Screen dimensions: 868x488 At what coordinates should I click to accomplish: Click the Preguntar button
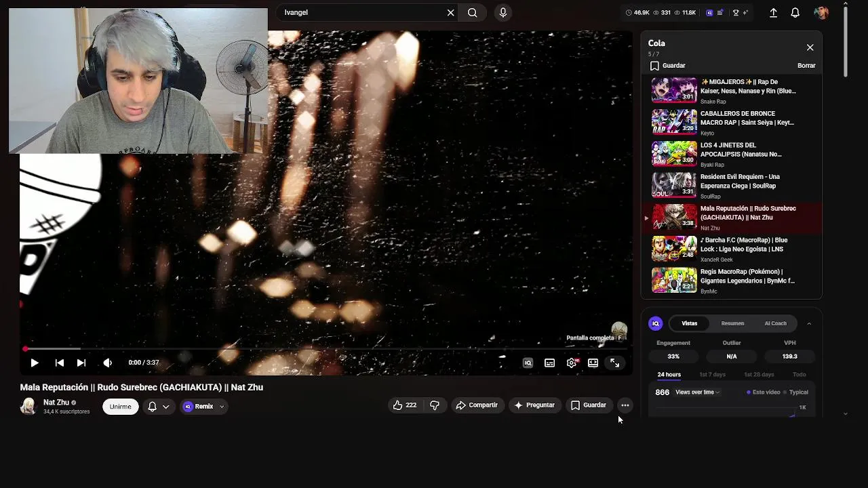click(535, 405)
